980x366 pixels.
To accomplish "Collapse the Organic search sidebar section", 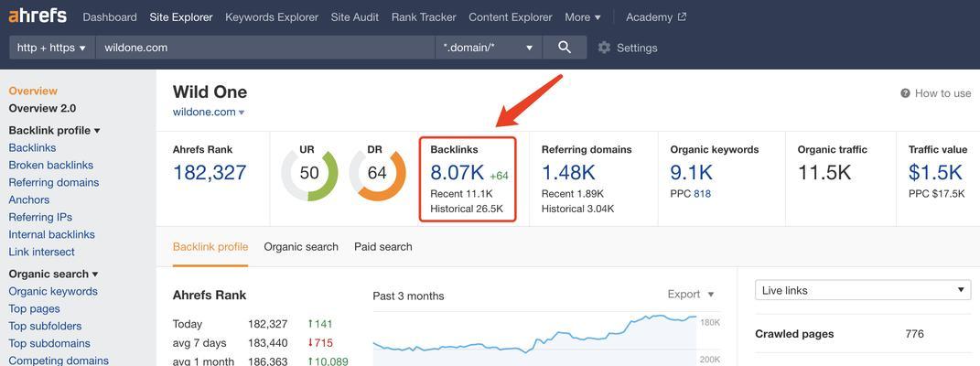I will (53, 274).
